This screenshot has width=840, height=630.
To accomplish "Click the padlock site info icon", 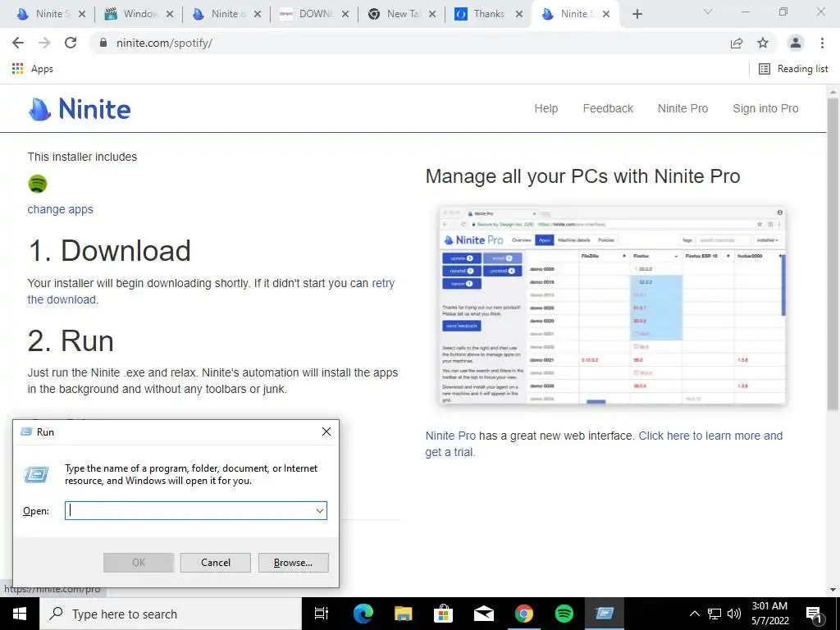I will point(103,43).
